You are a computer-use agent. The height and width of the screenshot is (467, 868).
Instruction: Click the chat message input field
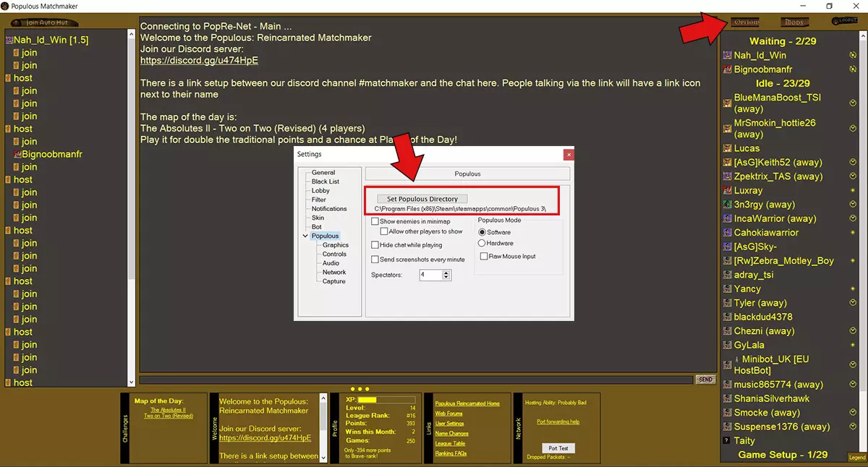[x=416, y=380]
